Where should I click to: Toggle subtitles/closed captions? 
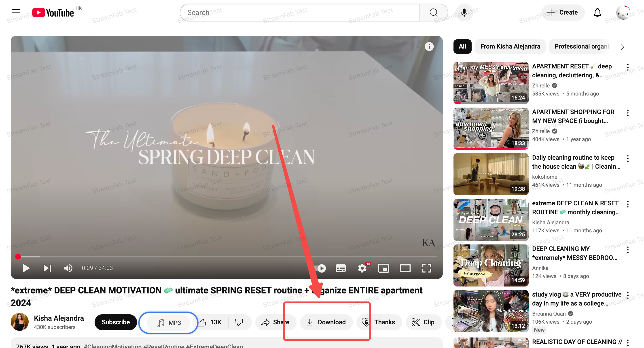[x=341, y=268]
